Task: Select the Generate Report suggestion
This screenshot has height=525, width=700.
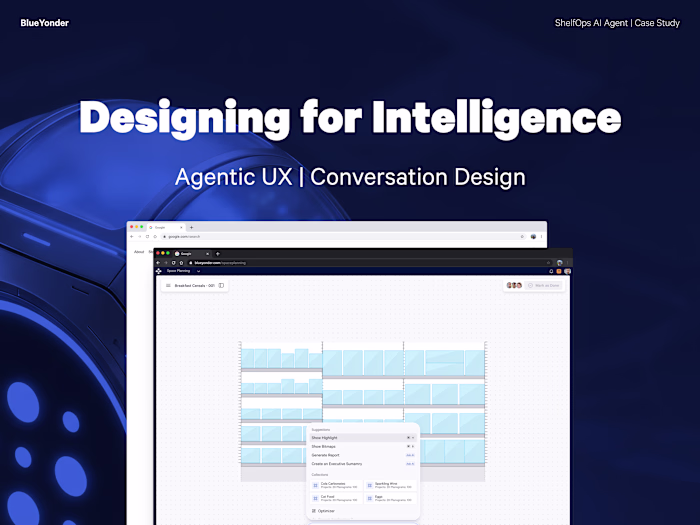Action: tap(362, 455)
